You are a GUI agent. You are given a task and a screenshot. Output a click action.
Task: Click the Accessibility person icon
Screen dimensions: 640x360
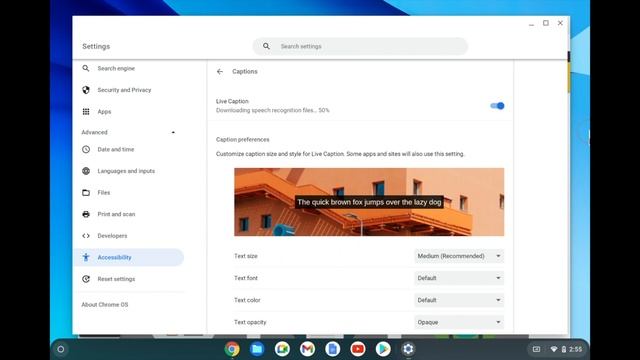click(86, 257)
